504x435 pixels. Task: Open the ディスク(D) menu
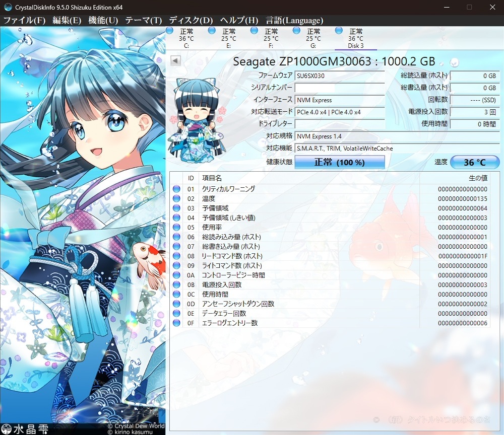pyautogui.click(x=191, y=20)
